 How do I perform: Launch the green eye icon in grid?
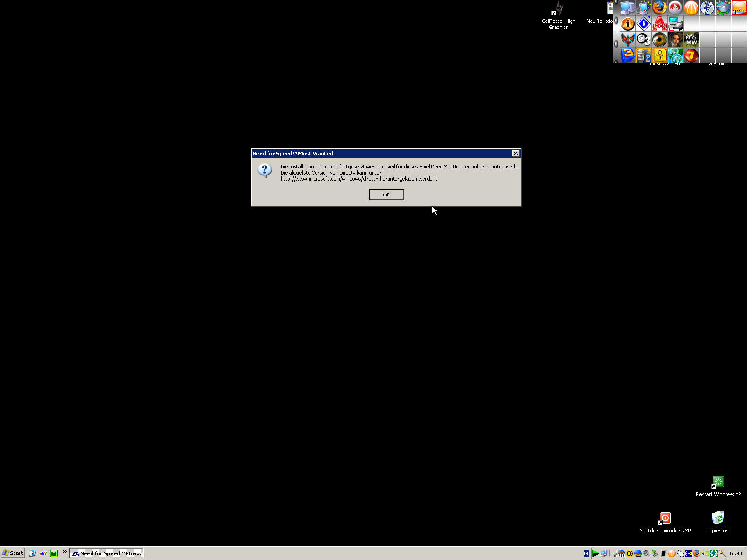point(660,40)
